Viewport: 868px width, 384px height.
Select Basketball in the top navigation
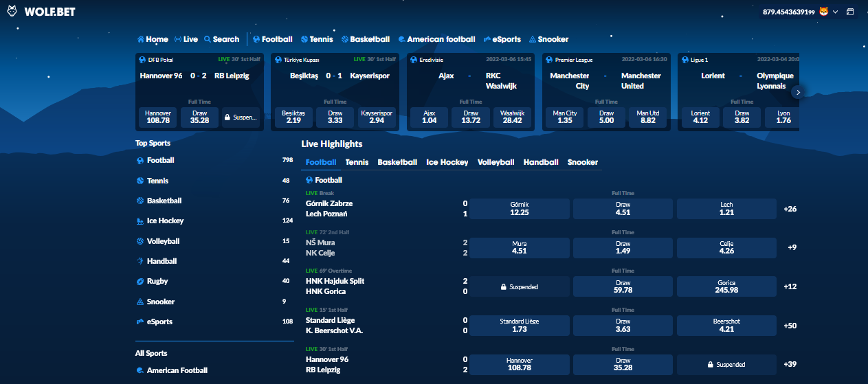(x=366, y=39)
